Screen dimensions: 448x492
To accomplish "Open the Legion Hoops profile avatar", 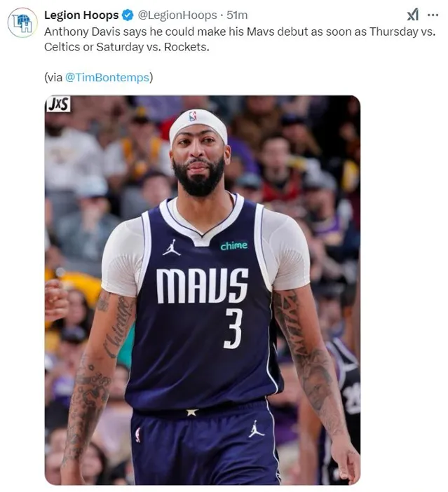I will [22, 22].
